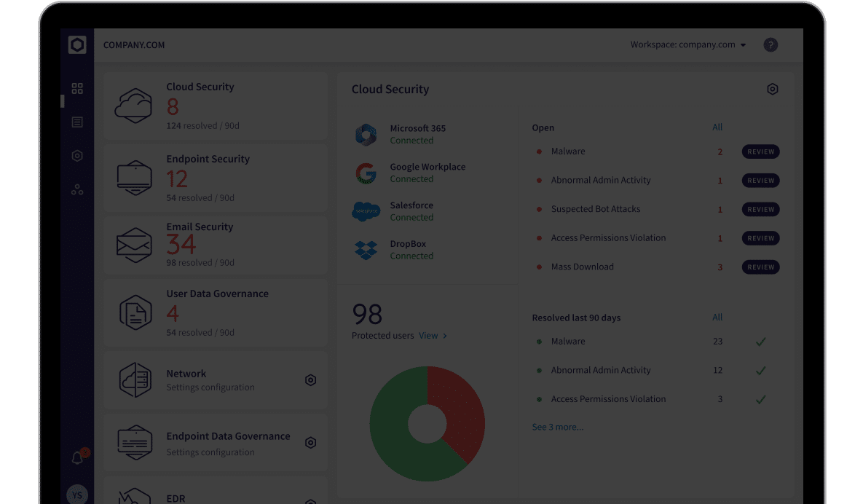Click the Email Security envelope icon
Screen dimensions: 863x504
[134, 245]
